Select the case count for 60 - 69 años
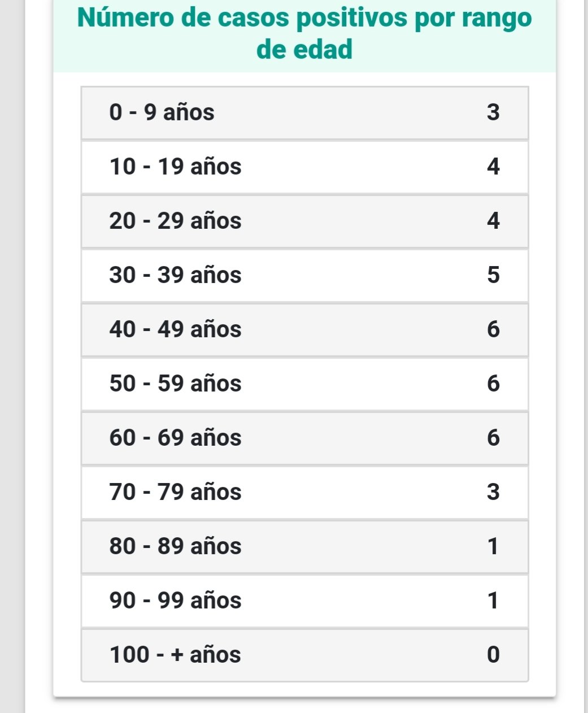The height and width of the screenshot is (713, 588). [493, 438]
